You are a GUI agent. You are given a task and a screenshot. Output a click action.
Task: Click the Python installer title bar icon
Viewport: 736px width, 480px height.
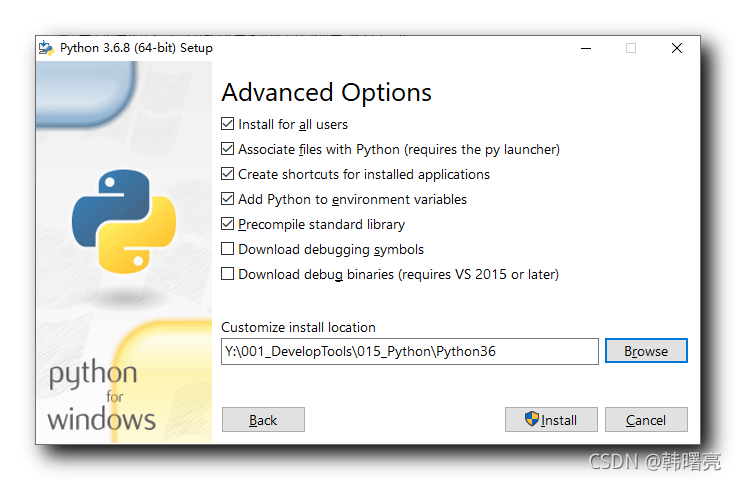46,48
